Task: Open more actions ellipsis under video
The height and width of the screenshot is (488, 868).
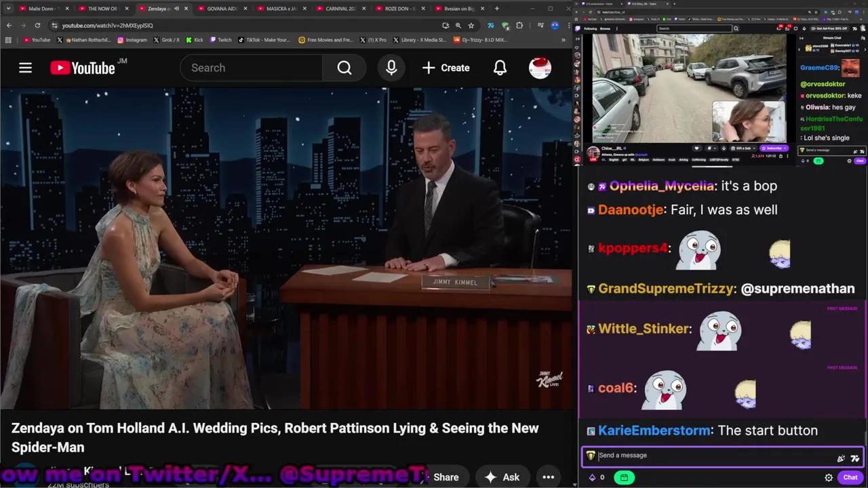Action: (549, 477)
